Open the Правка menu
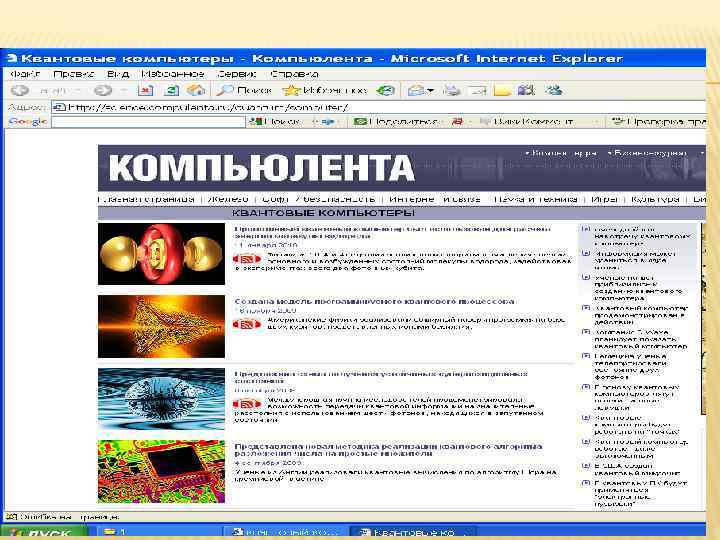Image resolution: width=720 pixels, height=540 pixels. coord(73,73)
